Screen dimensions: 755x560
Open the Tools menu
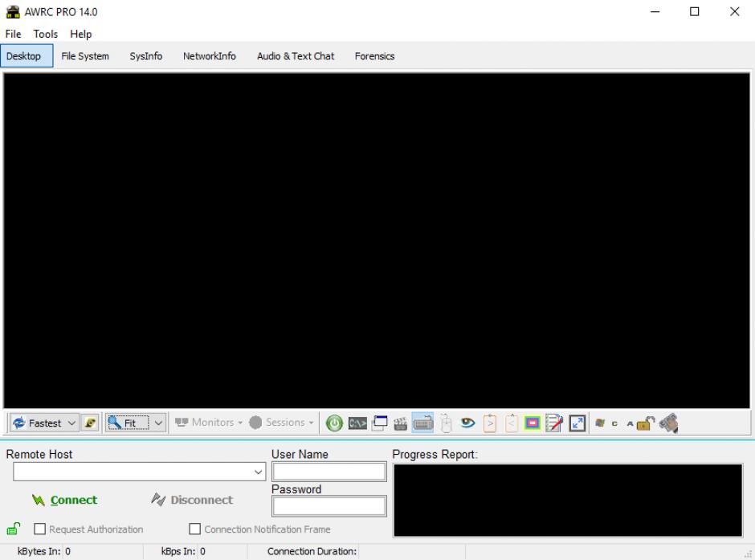click(46, 35)
